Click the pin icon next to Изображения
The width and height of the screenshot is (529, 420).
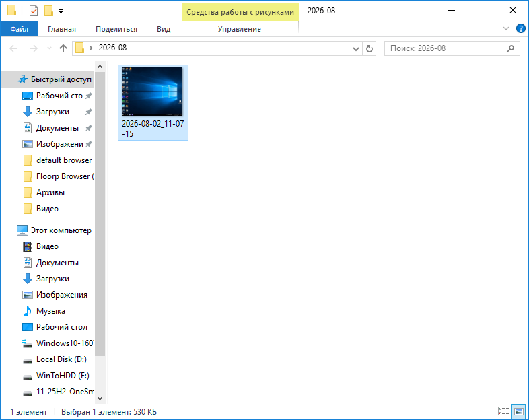89,144
